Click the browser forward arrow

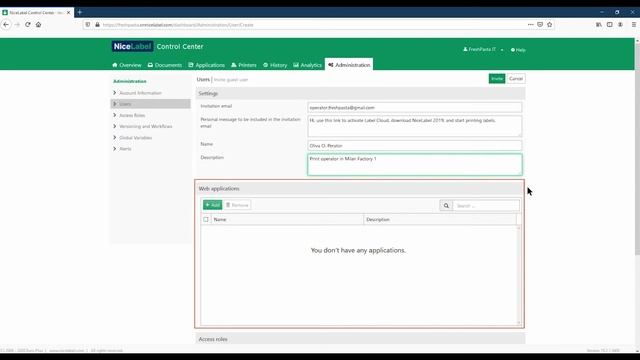17,24
